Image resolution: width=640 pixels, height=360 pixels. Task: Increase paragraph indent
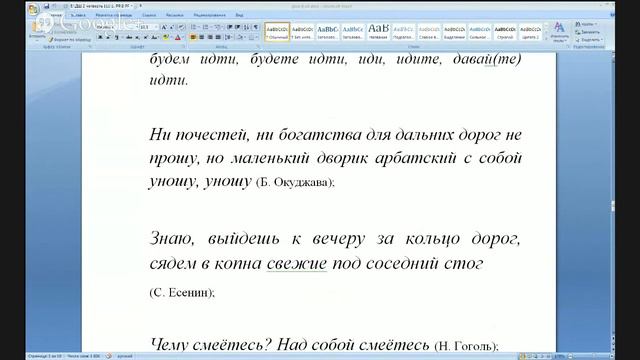238,27
